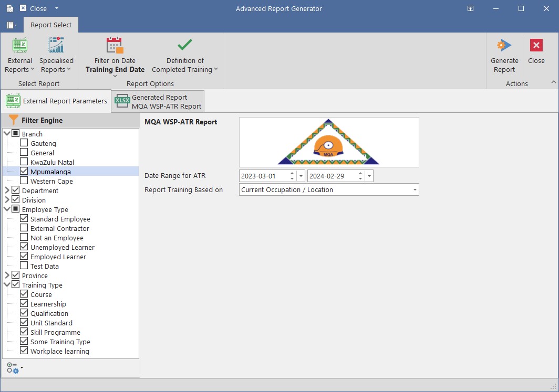Collapse the Branch tree node

(7, 133)
